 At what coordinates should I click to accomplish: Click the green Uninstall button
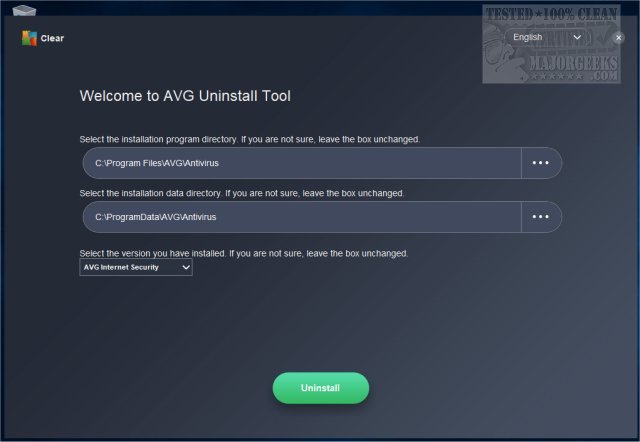click(321, 388)
